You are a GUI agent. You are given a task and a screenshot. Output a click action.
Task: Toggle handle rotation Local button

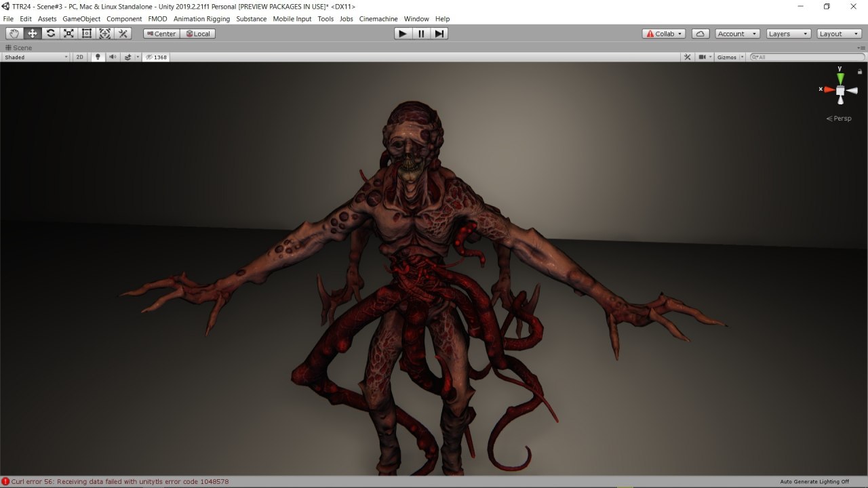coord(198,33)
